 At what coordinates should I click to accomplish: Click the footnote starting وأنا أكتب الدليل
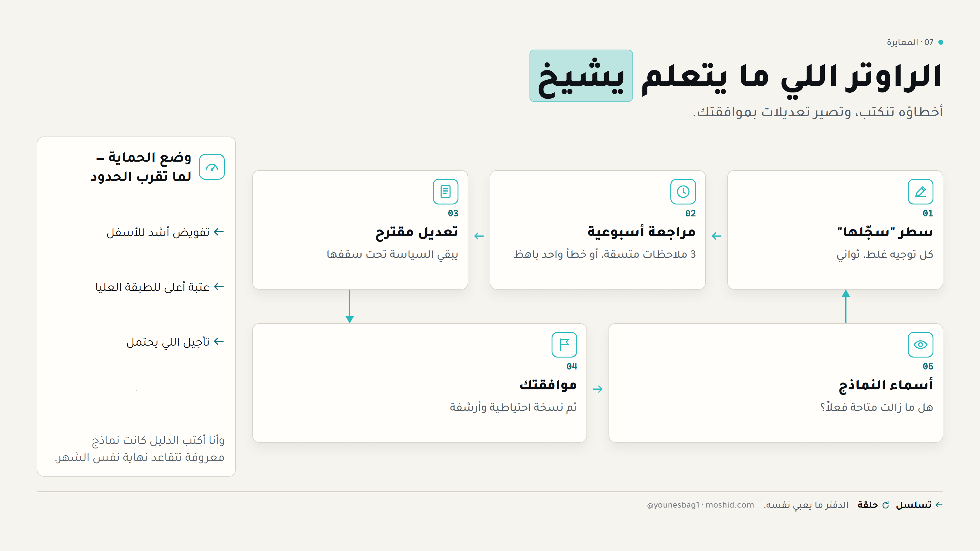click(140, 449)
